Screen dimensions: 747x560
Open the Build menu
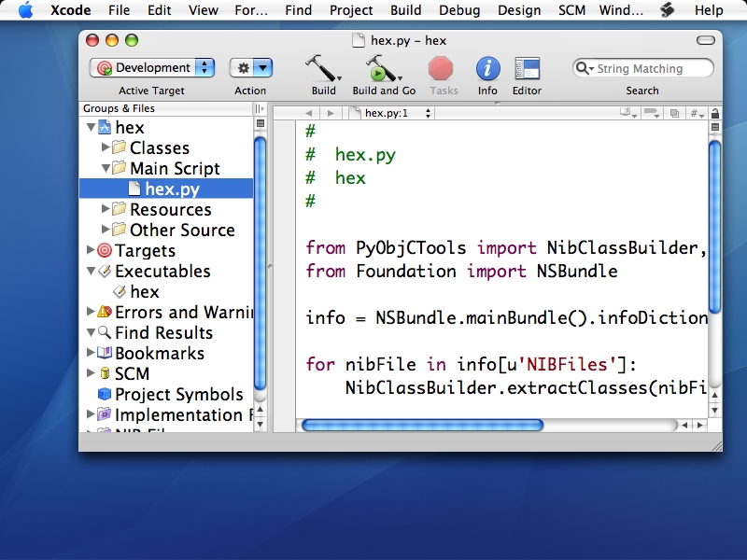tap(406, 10)
